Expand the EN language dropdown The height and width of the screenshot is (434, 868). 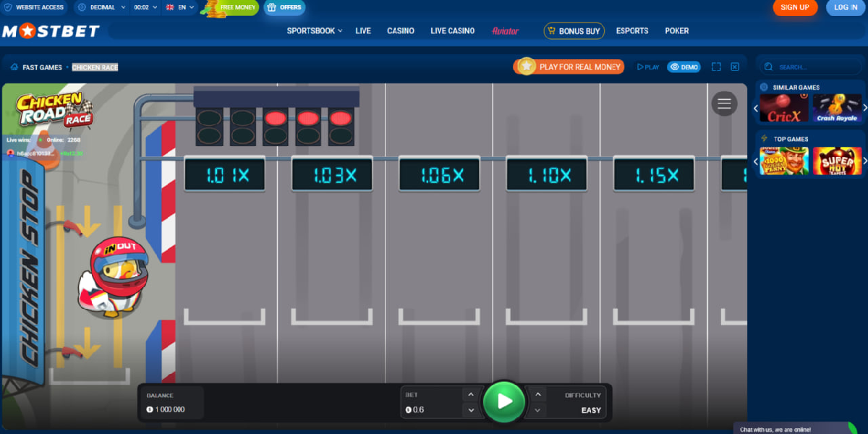point(180,7)
